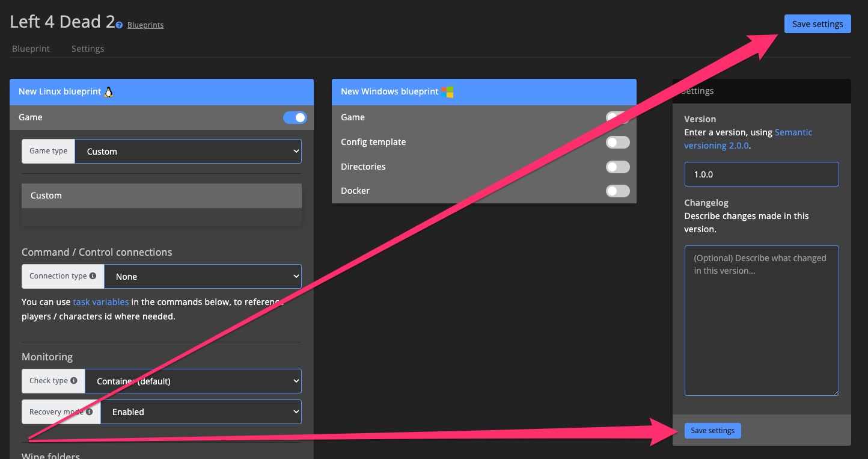Switch to the Settings tab
The image size is (868, 459).
coord(88,49)
